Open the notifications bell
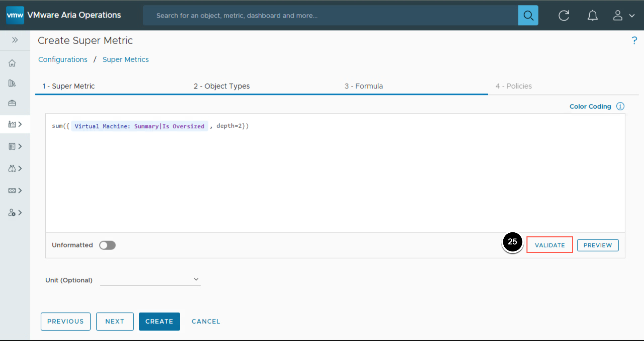The height and width of the screenshot is (341, 644). coord(592,15)
